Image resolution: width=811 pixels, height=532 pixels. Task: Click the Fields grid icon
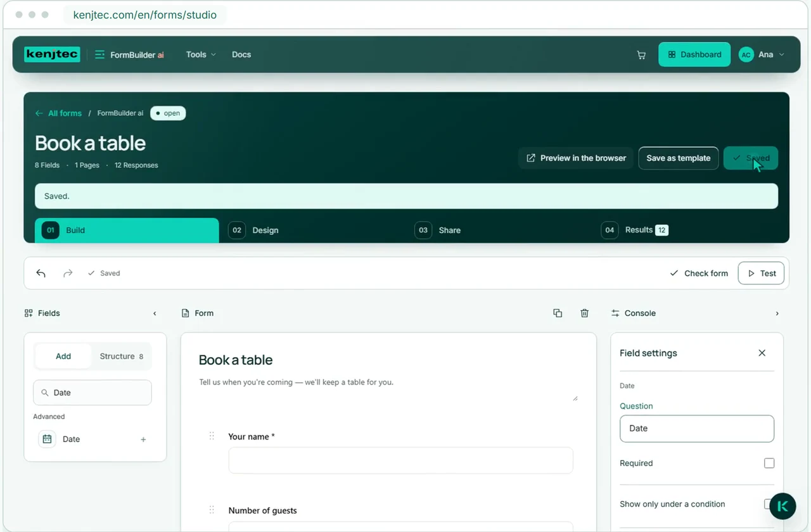tap(29, 313)
